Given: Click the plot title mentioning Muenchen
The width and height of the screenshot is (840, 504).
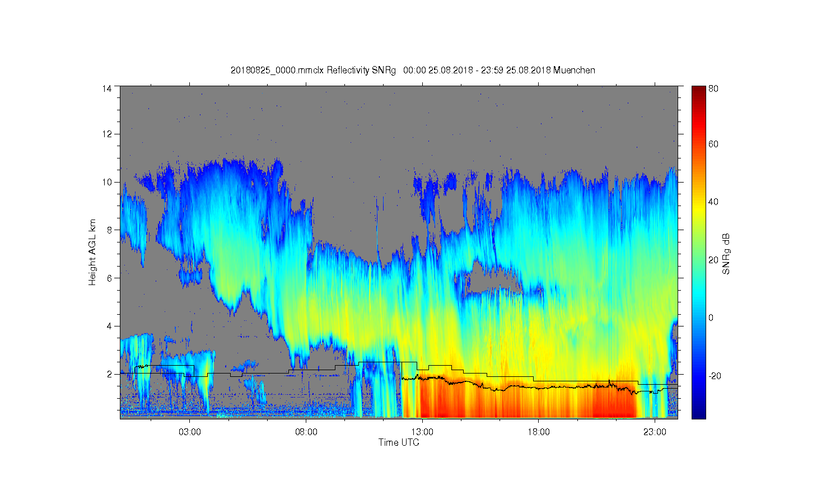Looking at the screenshot, I should (413, 71).
